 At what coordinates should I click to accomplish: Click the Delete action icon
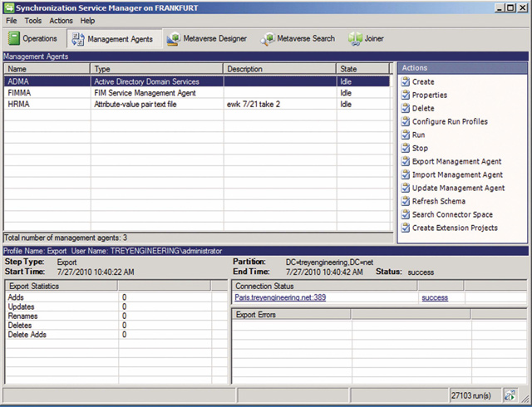[405, 109]
